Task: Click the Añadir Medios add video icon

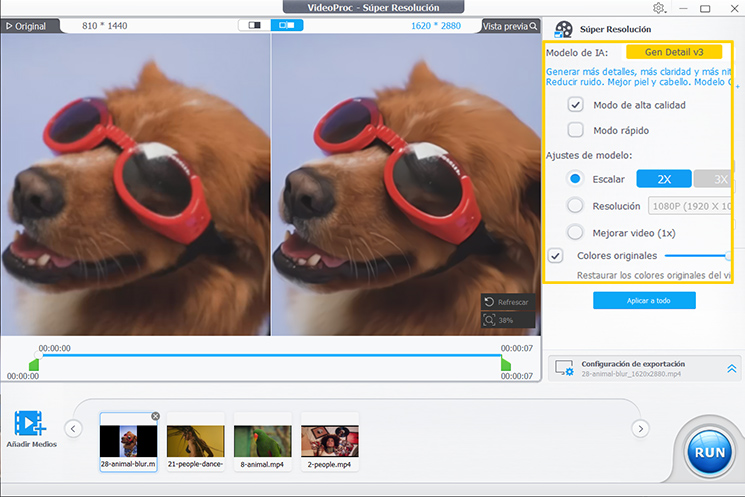Action: point(30,423)
